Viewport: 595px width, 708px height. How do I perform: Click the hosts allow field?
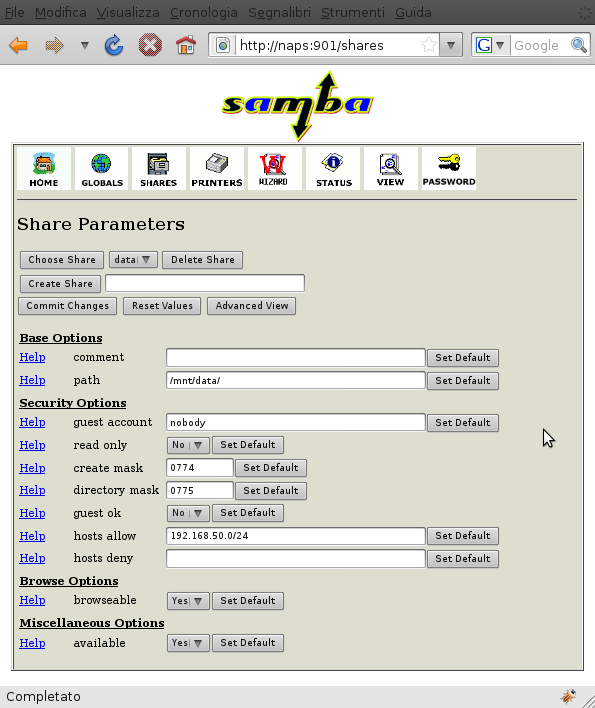296,536
